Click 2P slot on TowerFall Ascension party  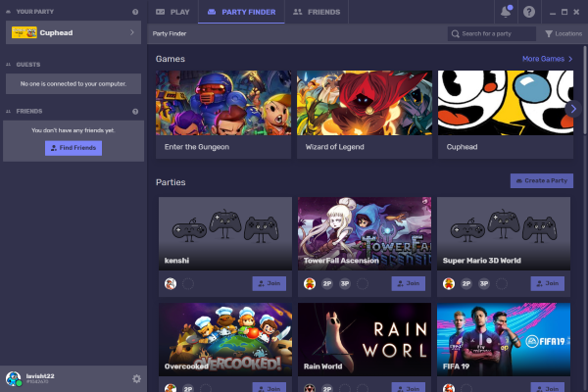click(327, 283)
